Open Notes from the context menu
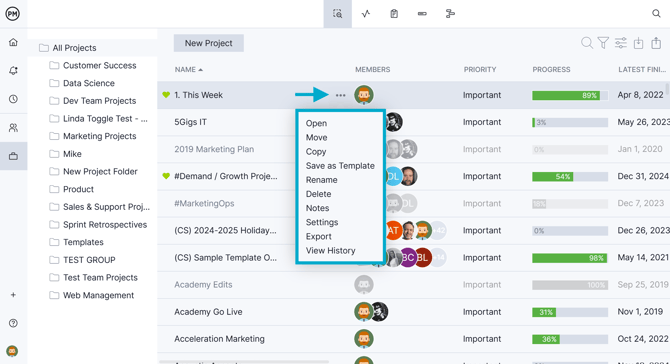This screenshot has height=364, width=670. pos(317,208)
